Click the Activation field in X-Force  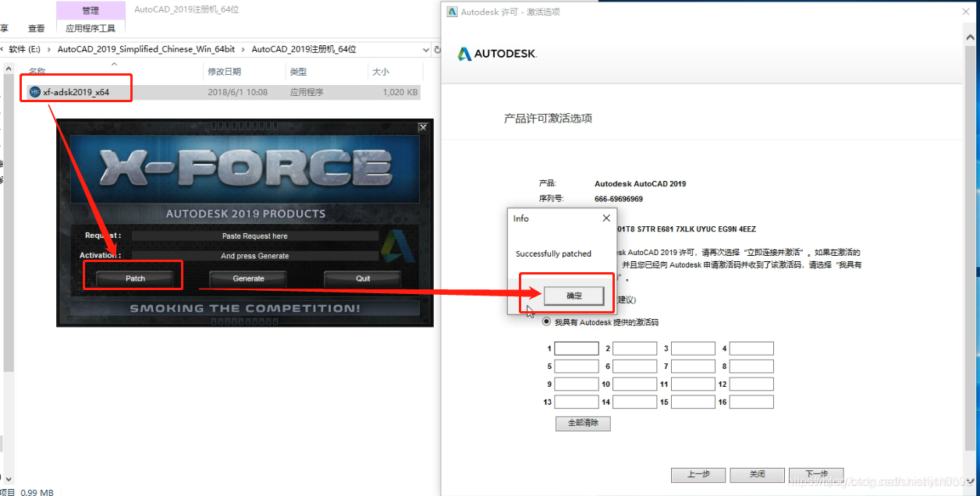[254, 256]
